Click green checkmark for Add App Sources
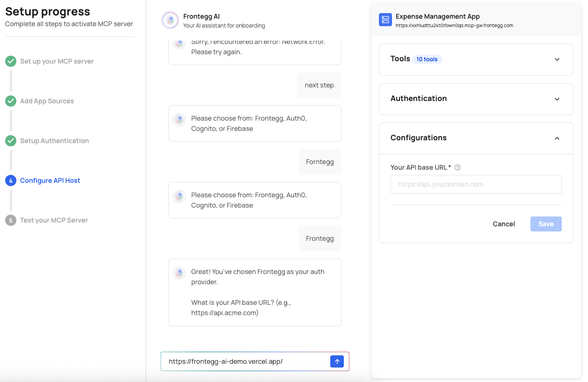Viewport: 588px width, 382px height. [11, 101]
